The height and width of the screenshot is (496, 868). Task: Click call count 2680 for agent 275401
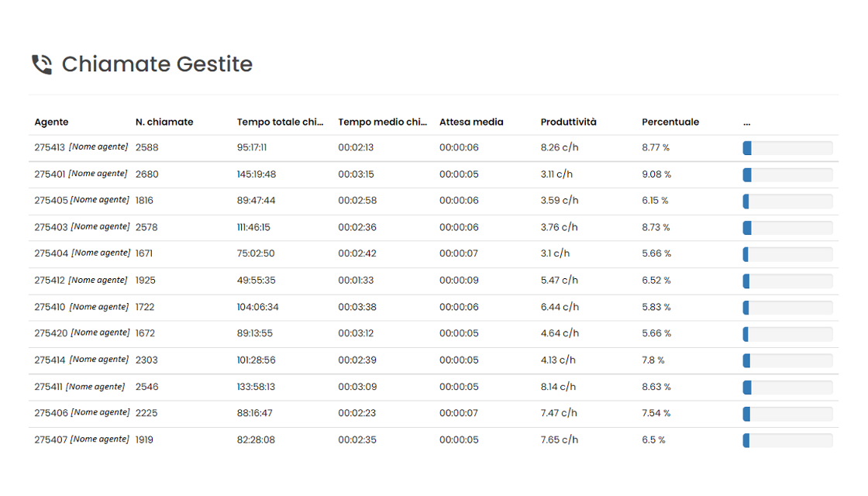(146, 174)
